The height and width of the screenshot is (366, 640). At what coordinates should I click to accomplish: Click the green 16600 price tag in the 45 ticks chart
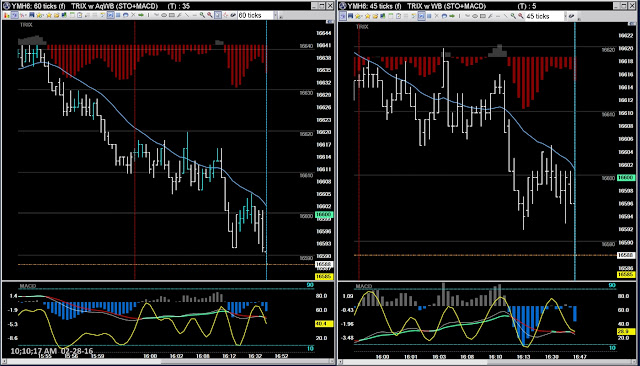point(625,177)
